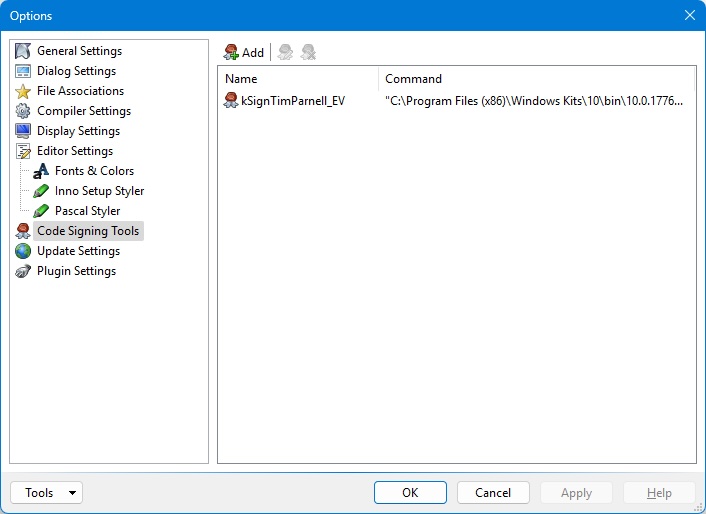This screenshot has width=706, height=514.
Task: Click the greyed-out remove sign tool icon
Action: point(309,52)
